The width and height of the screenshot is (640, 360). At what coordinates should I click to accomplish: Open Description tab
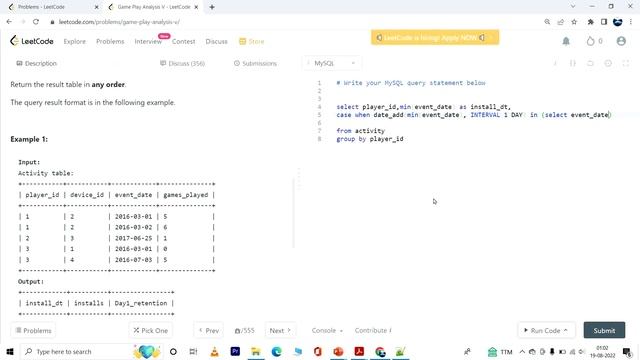click(36, 63)
